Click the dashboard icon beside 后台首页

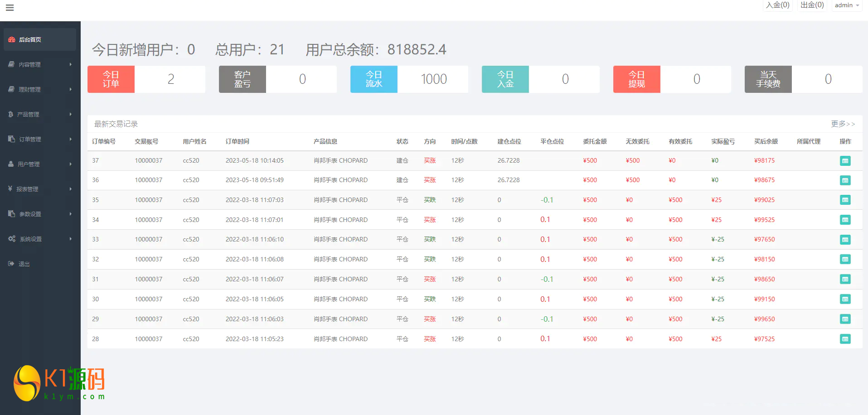(12, 40)
